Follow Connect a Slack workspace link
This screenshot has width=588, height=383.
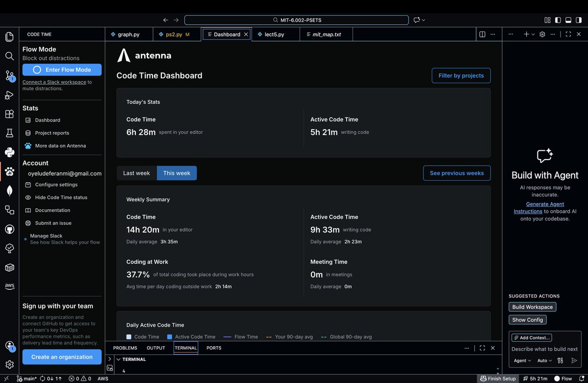[54, 82]
